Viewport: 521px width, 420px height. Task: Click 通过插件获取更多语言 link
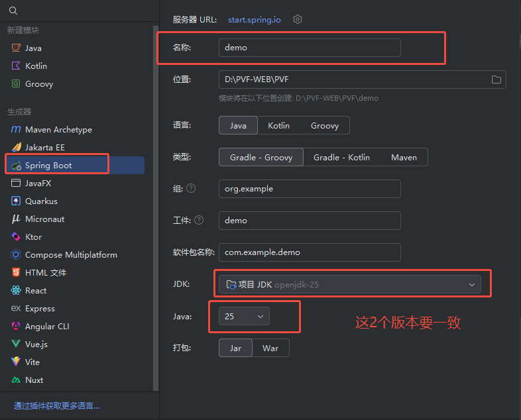tap(57, 405)
